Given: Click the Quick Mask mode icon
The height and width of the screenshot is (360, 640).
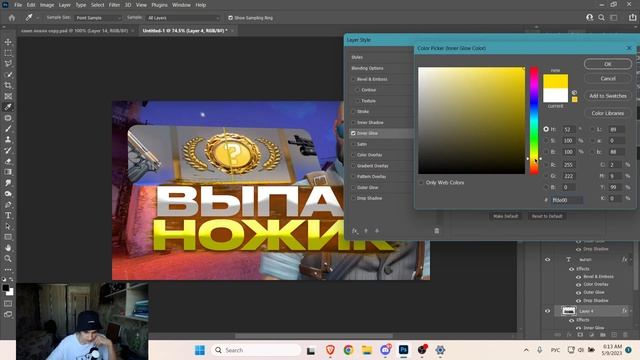Looking at the screenshot, I should pyautogui.click(x=8, y=304).
